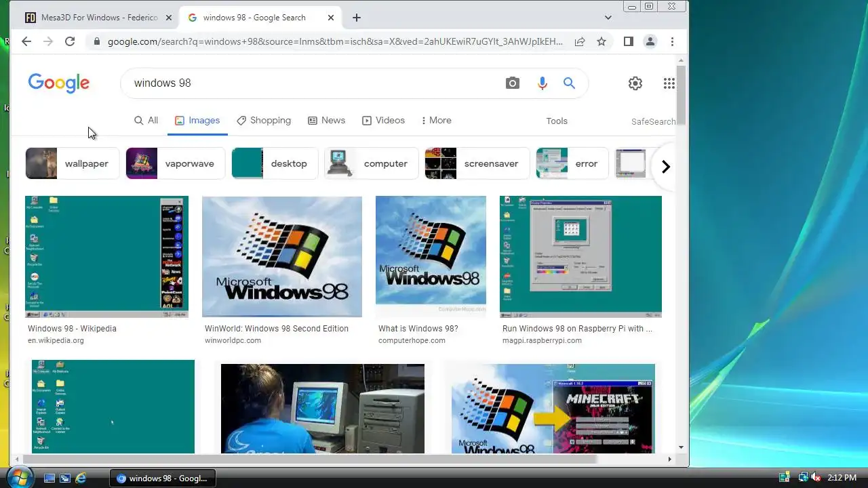The height and width of the screenshot is (488, 868).
Task: Click the Chrome address bar URL
Action: (x=335, y=41)
